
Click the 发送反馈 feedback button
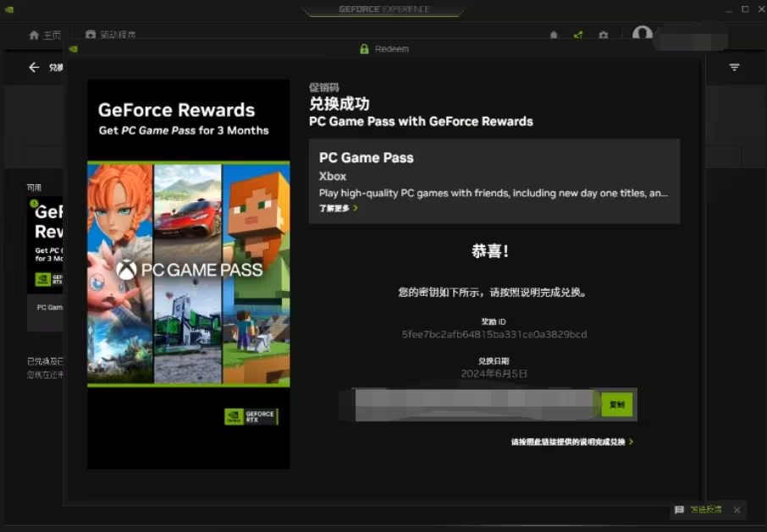click(706, 509)
